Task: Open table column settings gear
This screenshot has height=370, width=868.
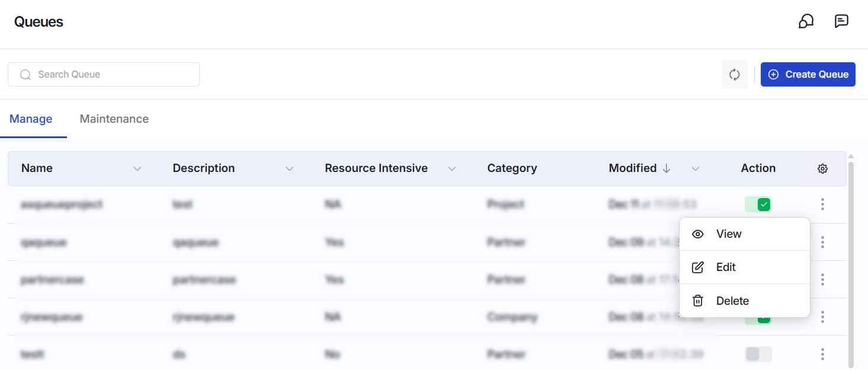Action: 822,168
